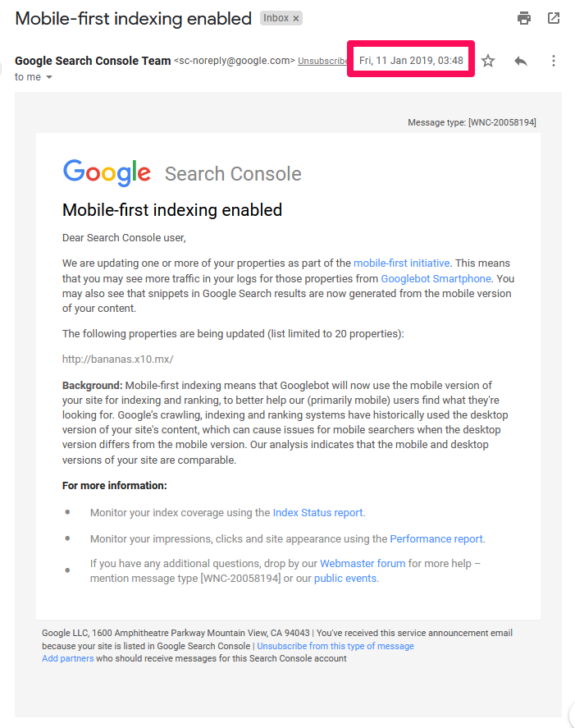The height and width of the screenshot is (728, 575).
Task: Reply to the Google Search Console email
Action: click(x=521, y=60)
